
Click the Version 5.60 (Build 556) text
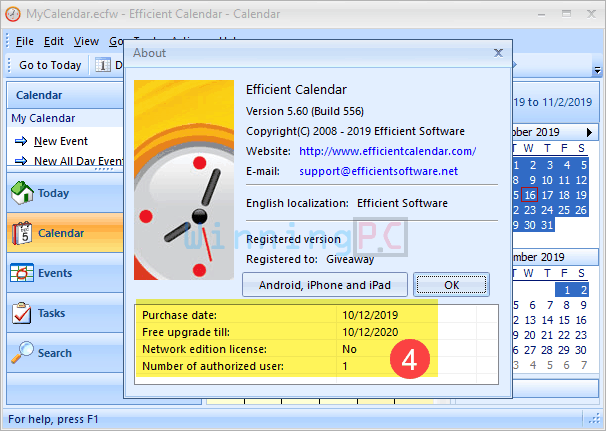pyautogui.click(x=305, y=111)
